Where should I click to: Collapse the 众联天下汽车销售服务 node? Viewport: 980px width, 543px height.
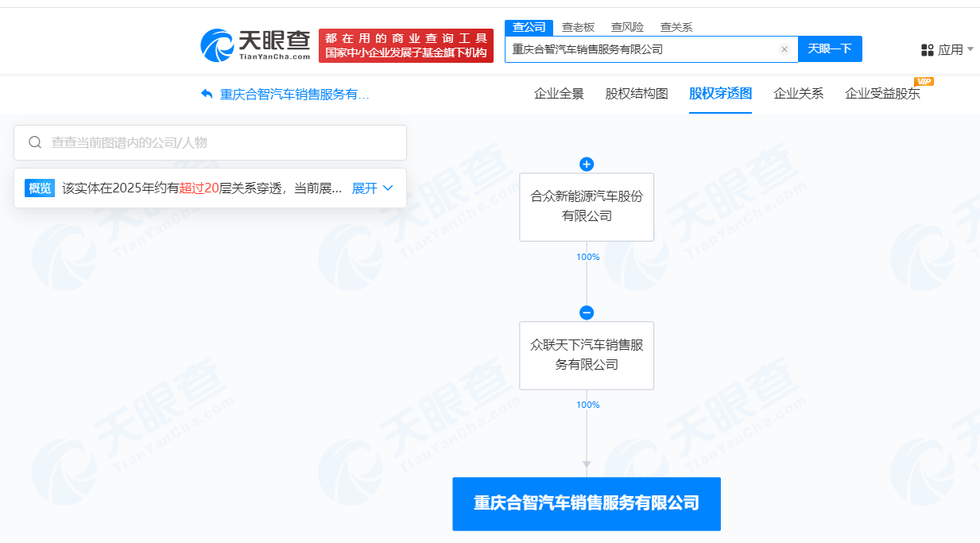[587, 312]
